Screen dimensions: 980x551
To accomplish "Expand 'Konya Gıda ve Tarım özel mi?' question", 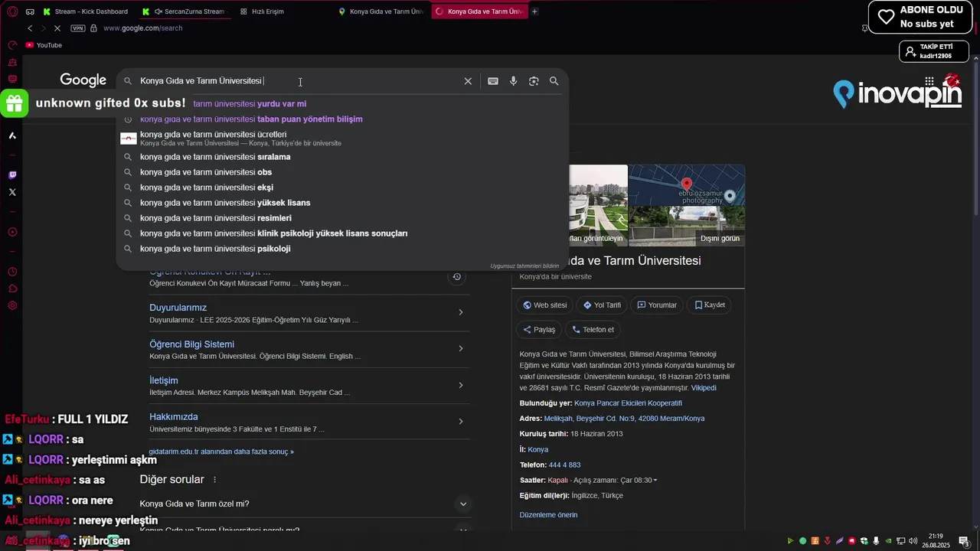I will coord(462,504).
